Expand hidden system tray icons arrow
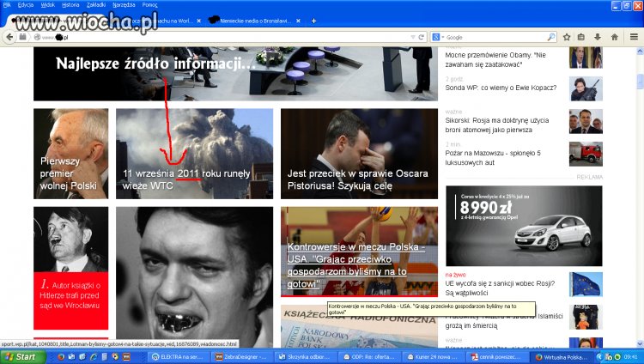 point(600,357)
